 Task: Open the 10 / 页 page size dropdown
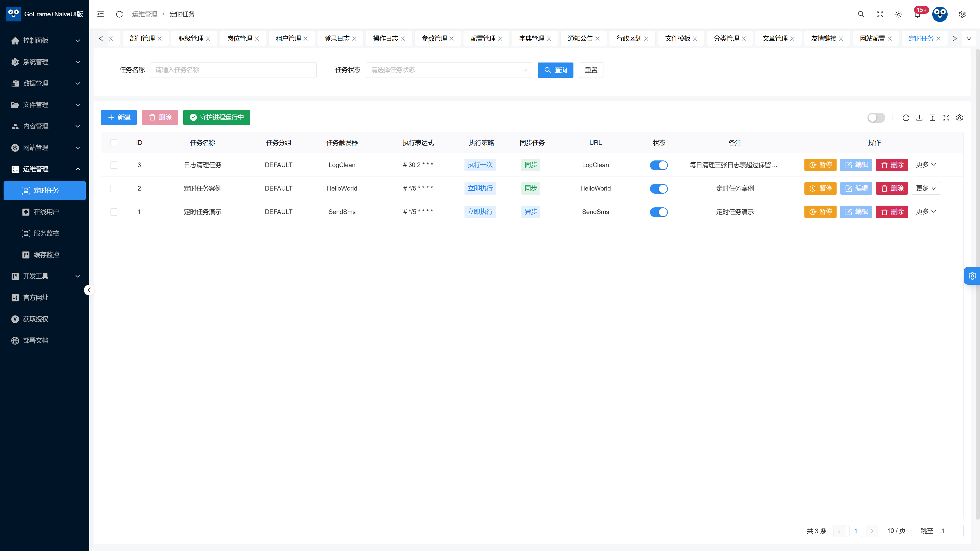[899, 531]
